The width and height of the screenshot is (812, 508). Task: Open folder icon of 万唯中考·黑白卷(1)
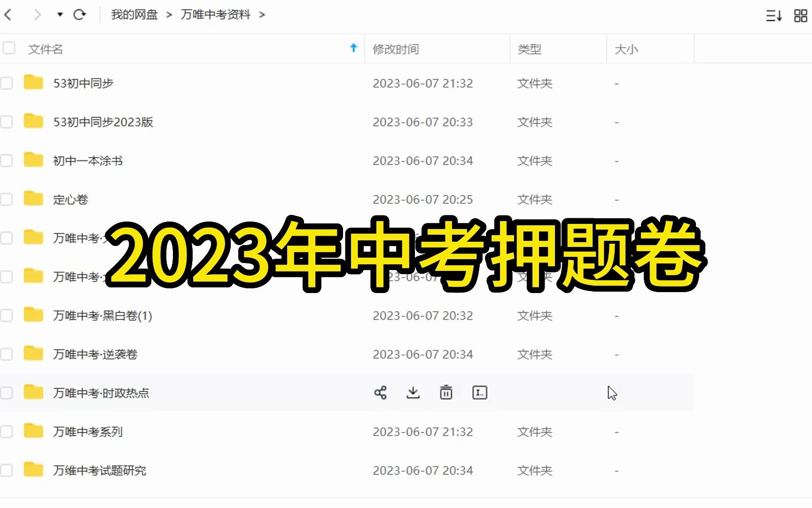point(33,314)
